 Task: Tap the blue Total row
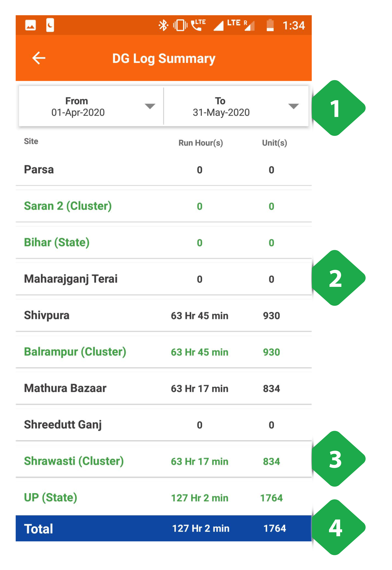coord(164,528)
